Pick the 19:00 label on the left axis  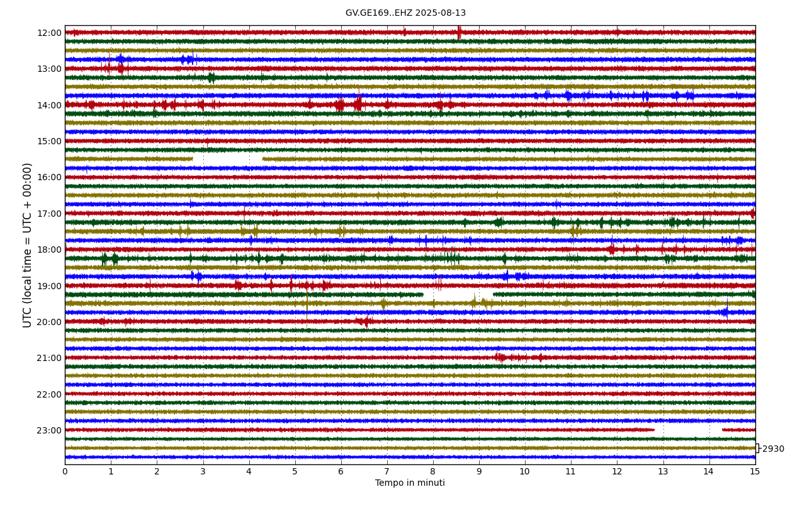point(49,286)
